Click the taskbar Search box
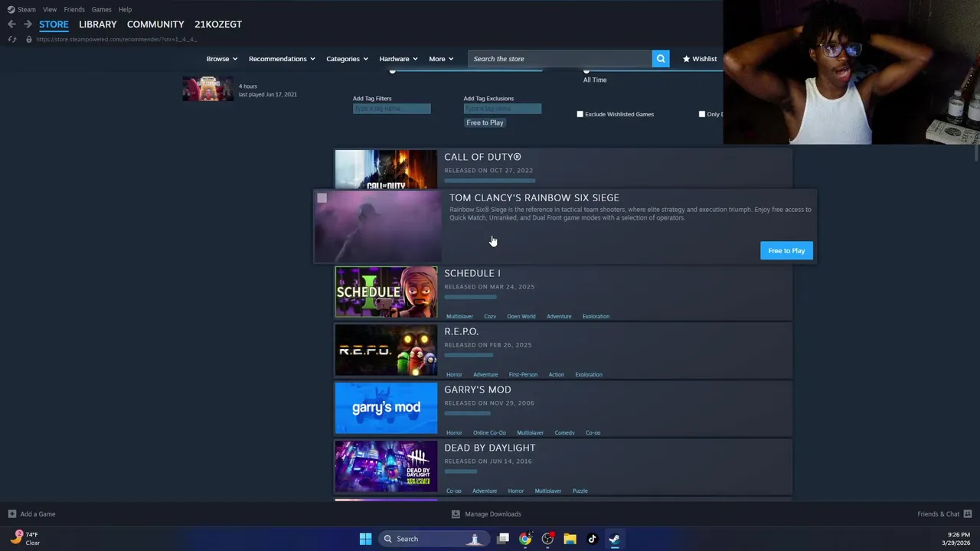Viewport: 980px width, 551px height. (x=433, y=539)
